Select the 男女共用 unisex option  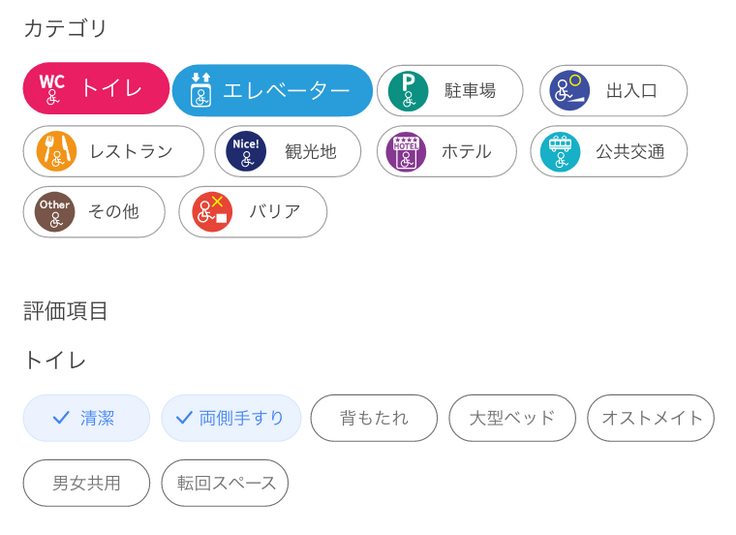(86, 483)
